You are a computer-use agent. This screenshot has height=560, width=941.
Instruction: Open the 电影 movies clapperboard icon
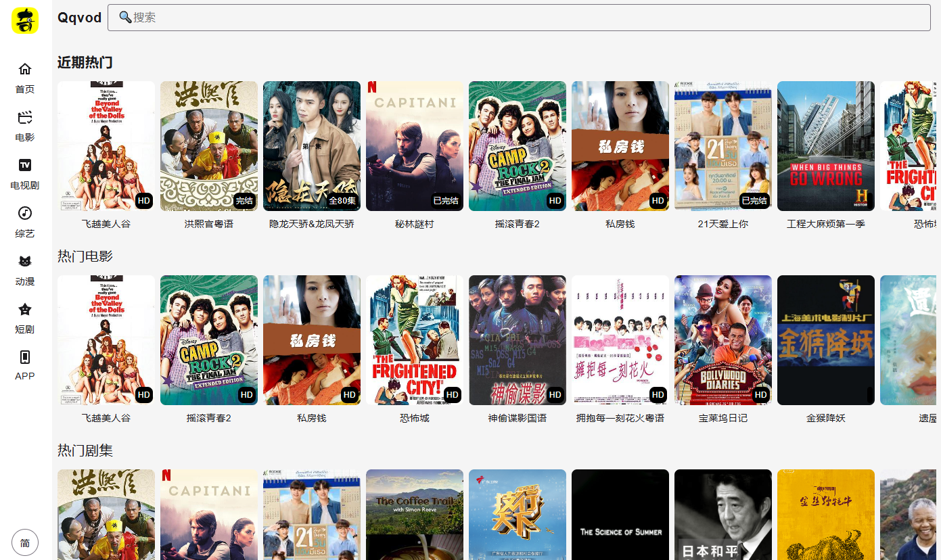pyautogui.click(x=25, y=118)
